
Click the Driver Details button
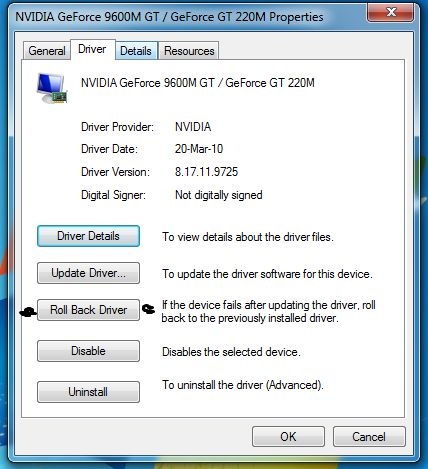click(x=88, y=236)
